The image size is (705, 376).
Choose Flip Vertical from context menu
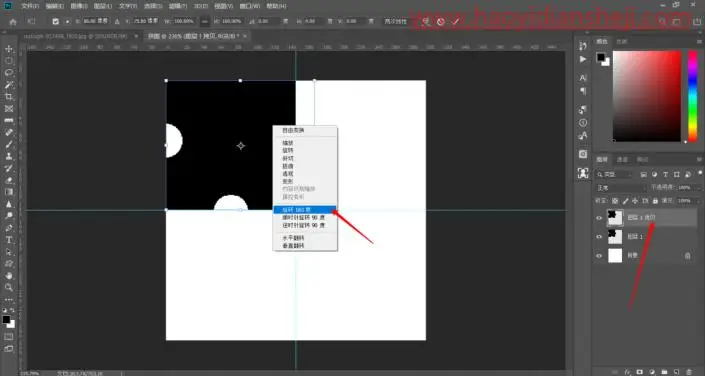(305, 246)
